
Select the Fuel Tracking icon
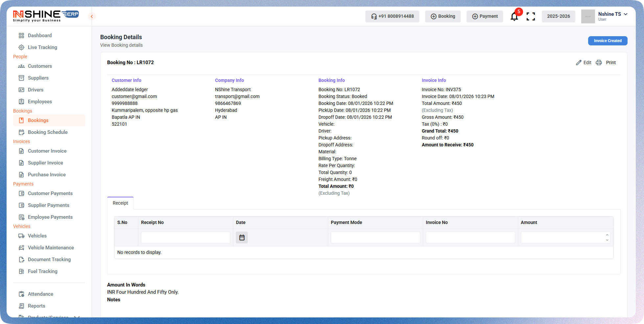21,271
